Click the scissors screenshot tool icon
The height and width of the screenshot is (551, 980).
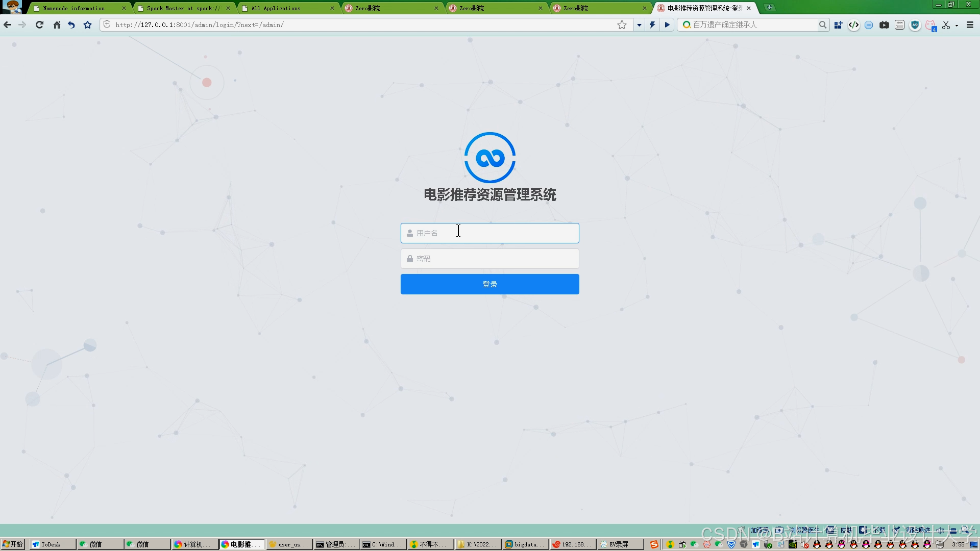tap(946, 24)
